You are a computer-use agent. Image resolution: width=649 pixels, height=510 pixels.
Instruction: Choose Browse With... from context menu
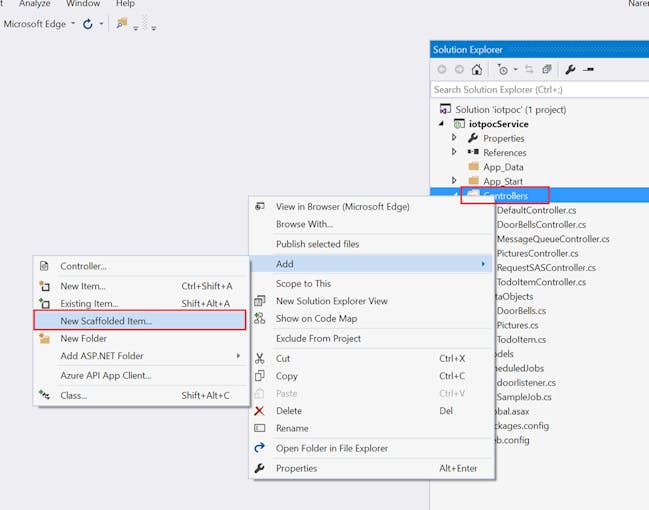(x=371, y=224)
